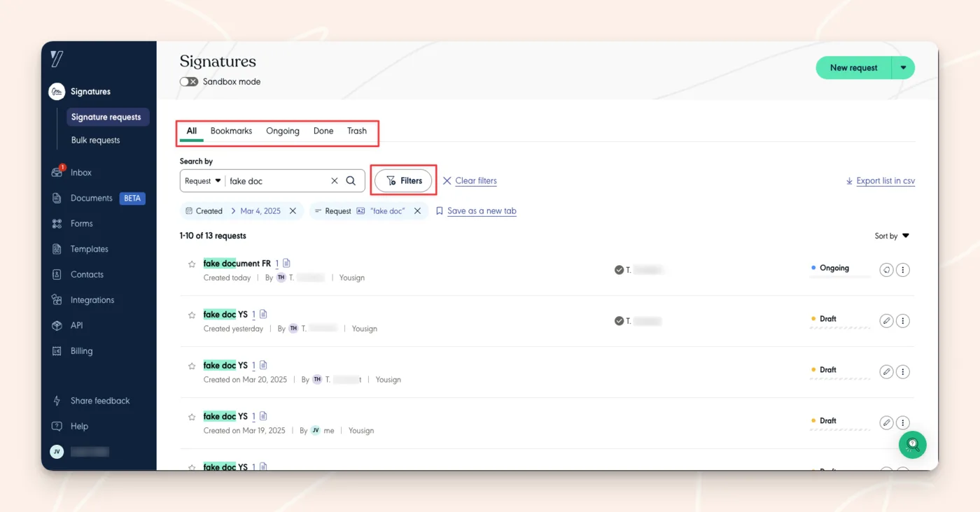Switch to the Ongoing tab
The image size is (980, 512).
(282, 131)
